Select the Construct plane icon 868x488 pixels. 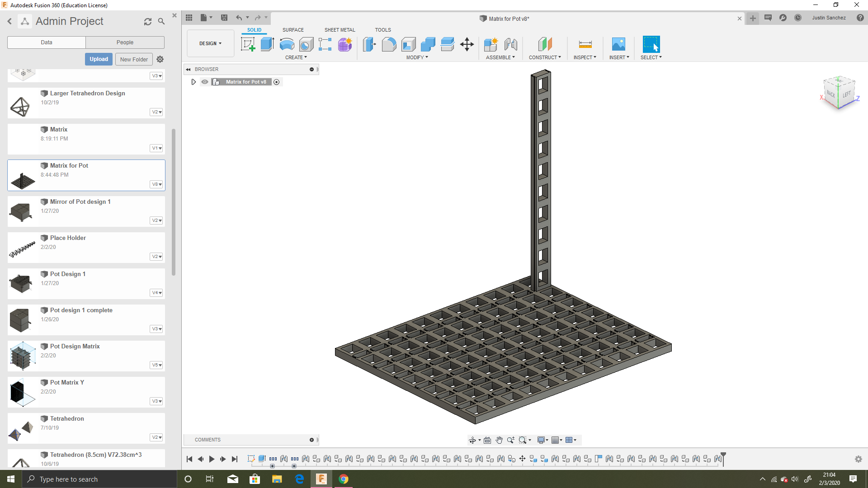tap(545, 44)
